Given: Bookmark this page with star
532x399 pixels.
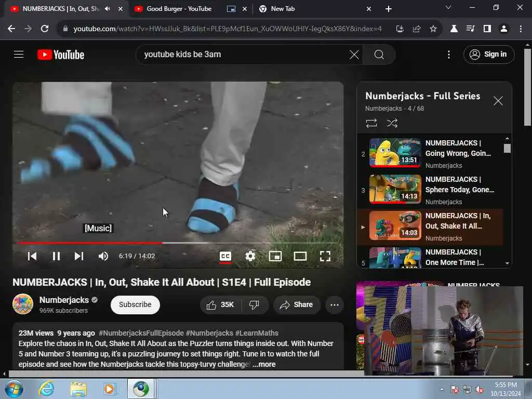Looking at the screenshot, I should pyautogui.click(x=433, y=29).
